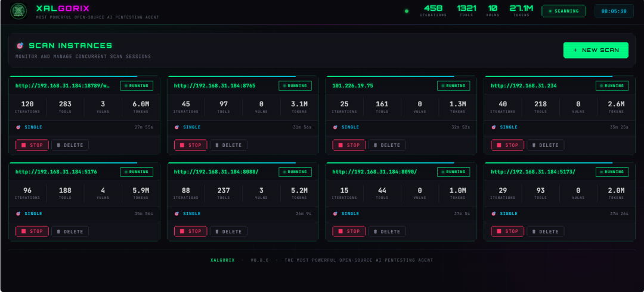Stop the 192.168.31.184:8088 scan
The height and width of the screenshot is (292, 644).
(191, 232)
